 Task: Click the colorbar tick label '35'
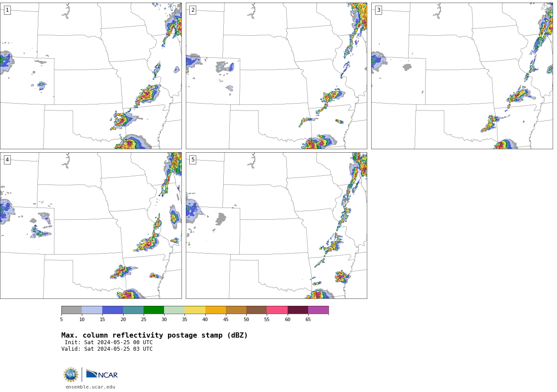[x=185, y=320]
